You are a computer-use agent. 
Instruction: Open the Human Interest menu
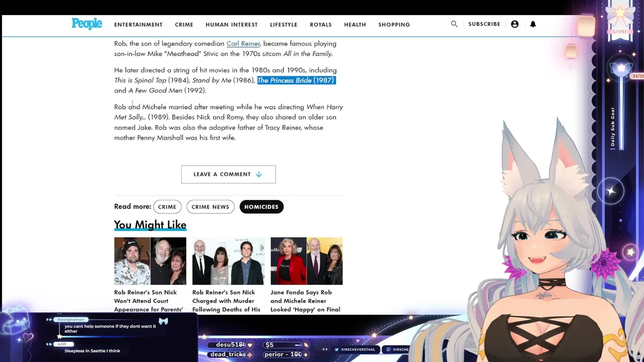231,24
